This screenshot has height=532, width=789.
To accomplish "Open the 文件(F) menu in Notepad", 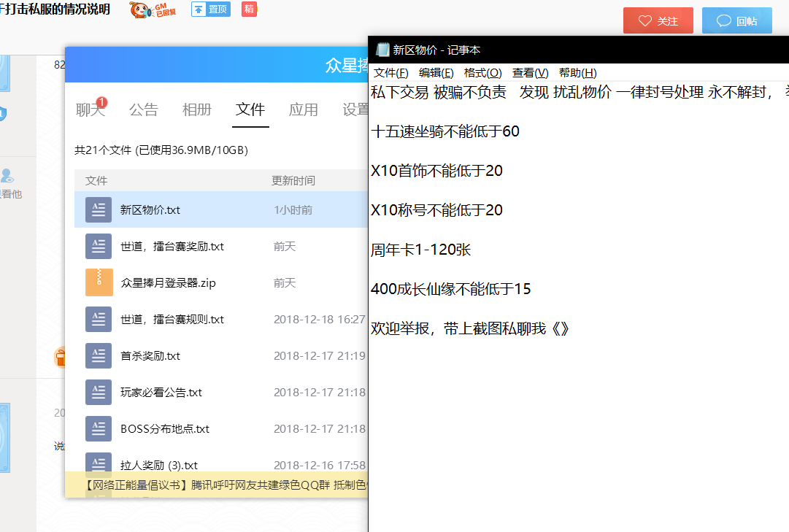I will coord(390,73).
